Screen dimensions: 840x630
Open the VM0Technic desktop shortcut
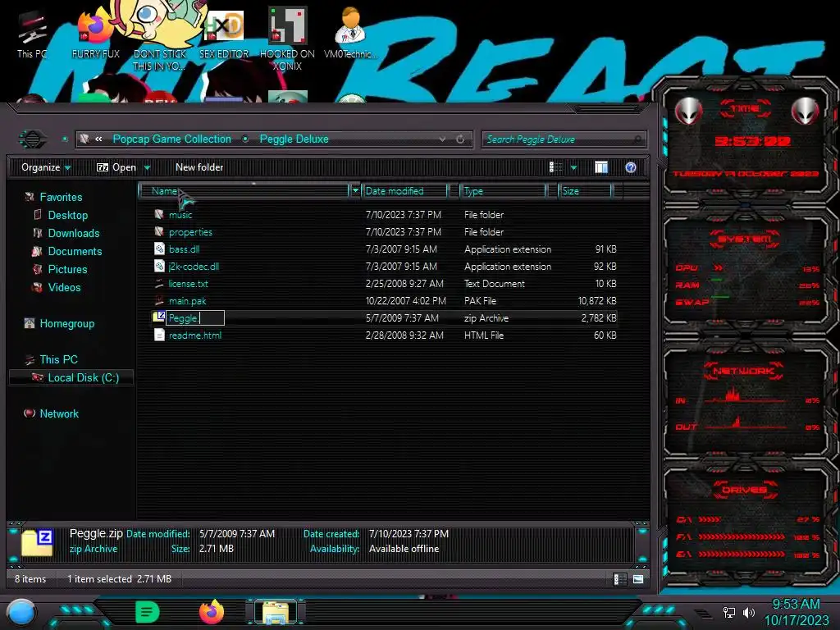coord(350,34)
